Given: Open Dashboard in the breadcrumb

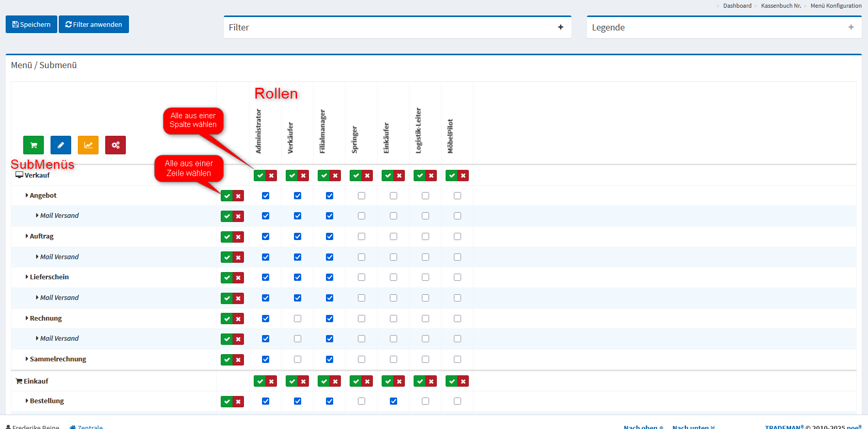Looking at the screenshot, I should [737, 6].
